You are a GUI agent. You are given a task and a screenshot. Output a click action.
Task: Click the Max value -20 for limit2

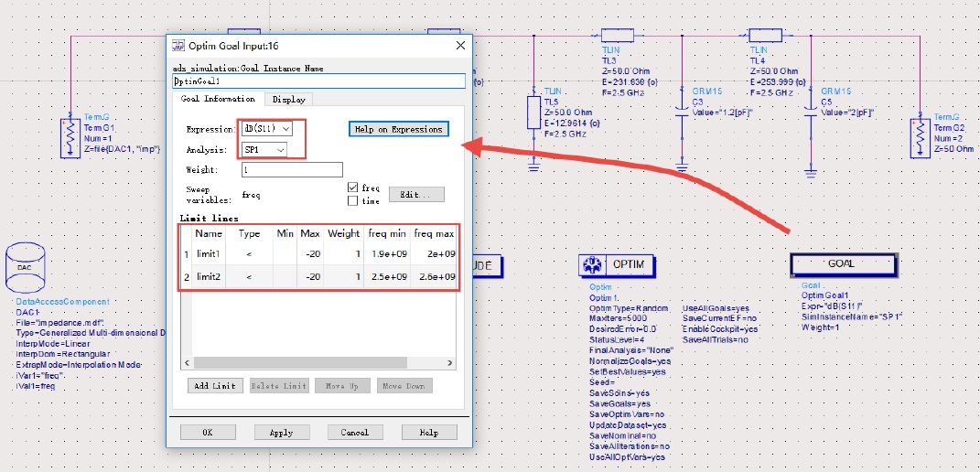[x=310, y=276]
